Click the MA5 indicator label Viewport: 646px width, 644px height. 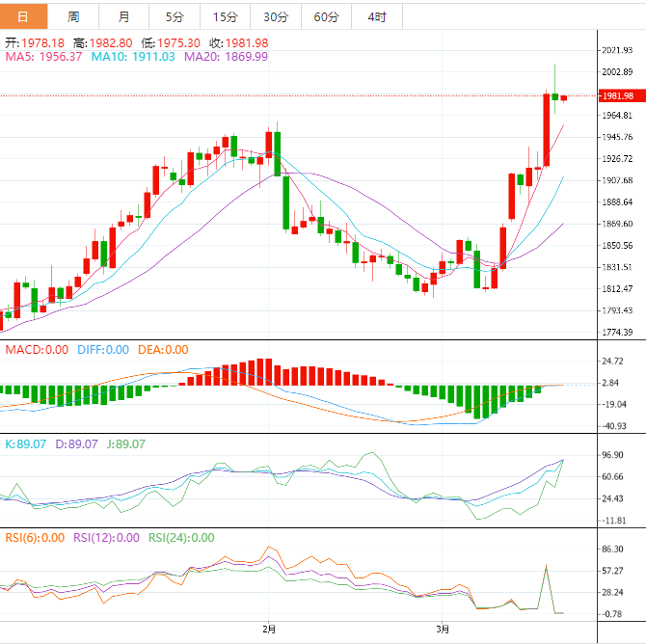click(x=43, y=57)
